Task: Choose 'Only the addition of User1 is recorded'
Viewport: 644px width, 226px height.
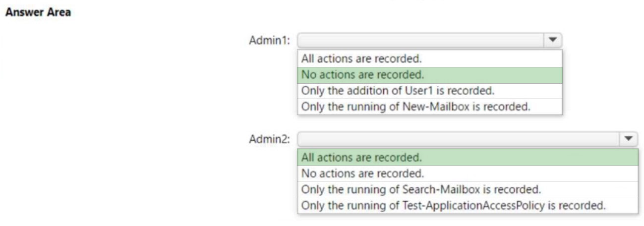Action: (x=430, y=91)
